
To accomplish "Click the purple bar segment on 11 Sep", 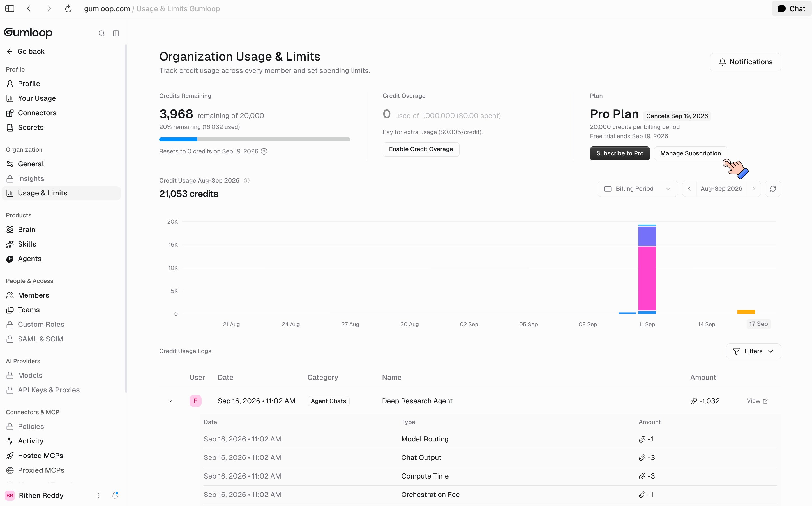I will pos(647,236).
